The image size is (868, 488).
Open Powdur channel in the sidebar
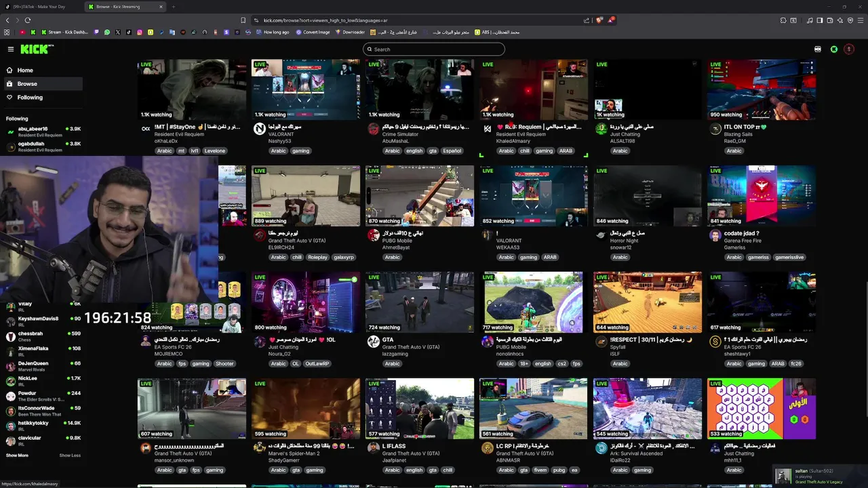click(x=42, y=396)
